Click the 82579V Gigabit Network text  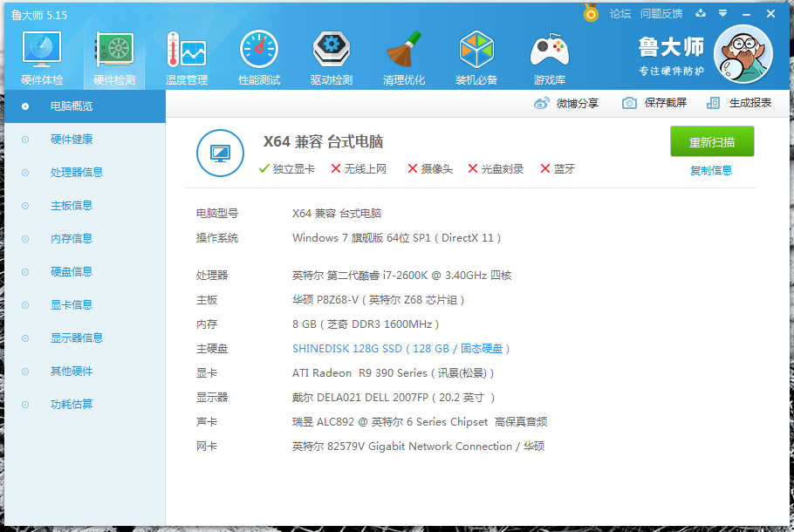point(418,447)
